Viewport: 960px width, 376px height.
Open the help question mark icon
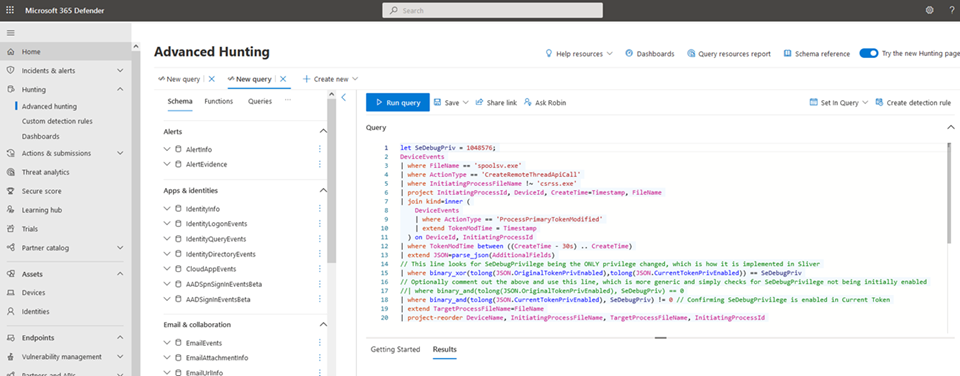pyautogui.click(x=951, y=10)
